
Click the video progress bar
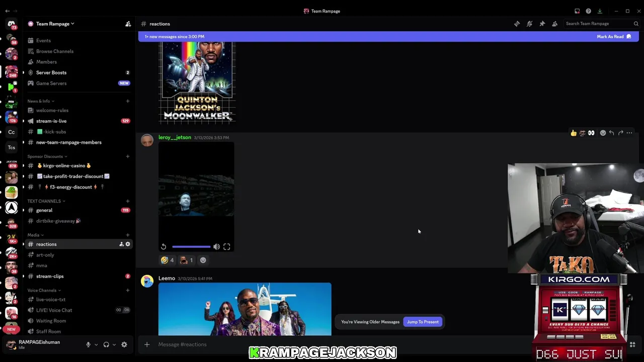point(191,247)
